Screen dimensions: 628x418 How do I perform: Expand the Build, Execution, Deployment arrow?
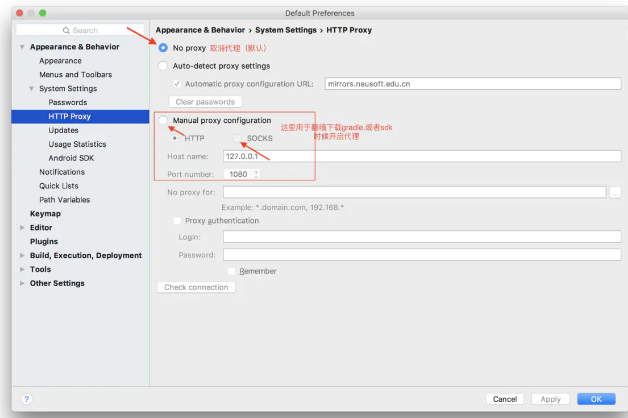pos(22,255)
